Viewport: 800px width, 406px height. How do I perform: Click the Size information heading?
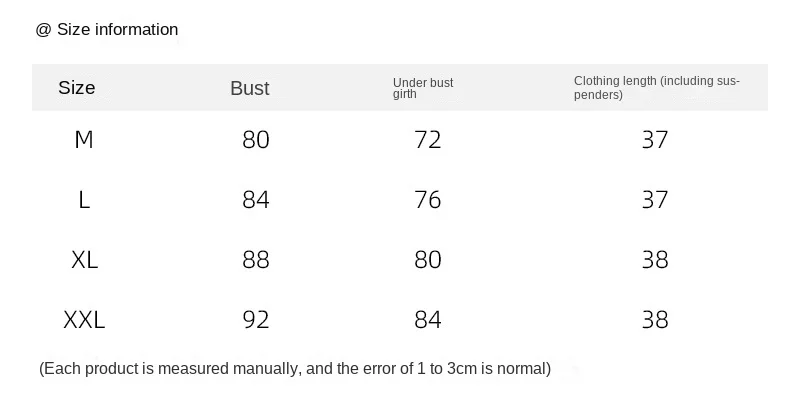pos(107,30)
